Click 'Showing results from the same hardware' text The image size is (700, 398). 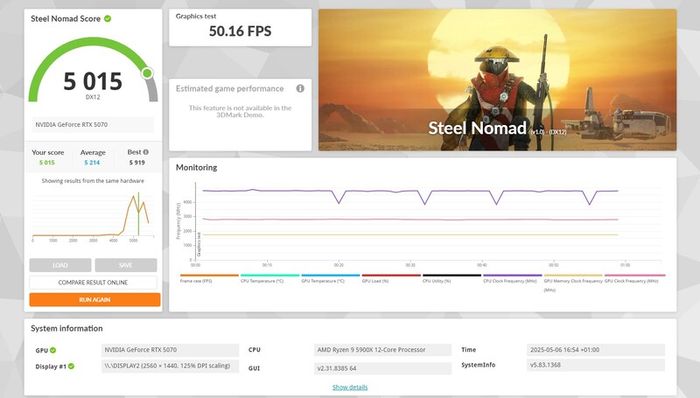[x=93, y=181]
